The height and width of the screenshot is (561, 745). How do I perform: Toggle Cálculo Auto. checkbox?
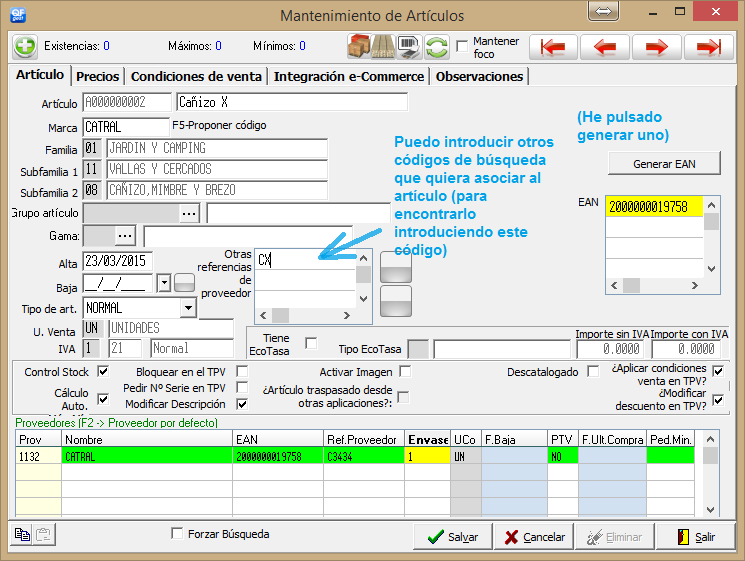pos(103,399)
